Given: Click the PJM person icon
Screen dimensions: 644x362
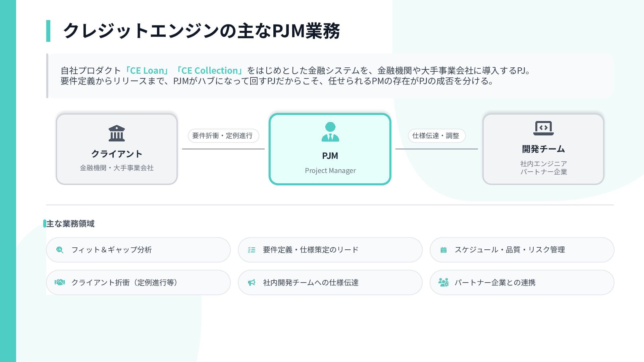Looking at the screenshot, I should click(330, 132).
